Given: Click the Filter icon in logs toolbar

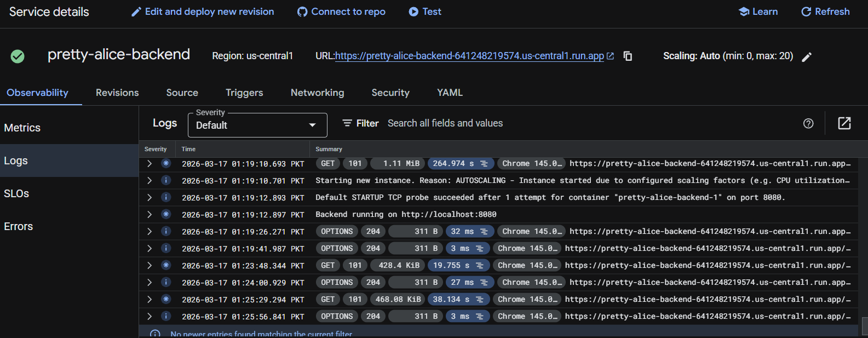Looking at the screenshot, I should (347, 123).
